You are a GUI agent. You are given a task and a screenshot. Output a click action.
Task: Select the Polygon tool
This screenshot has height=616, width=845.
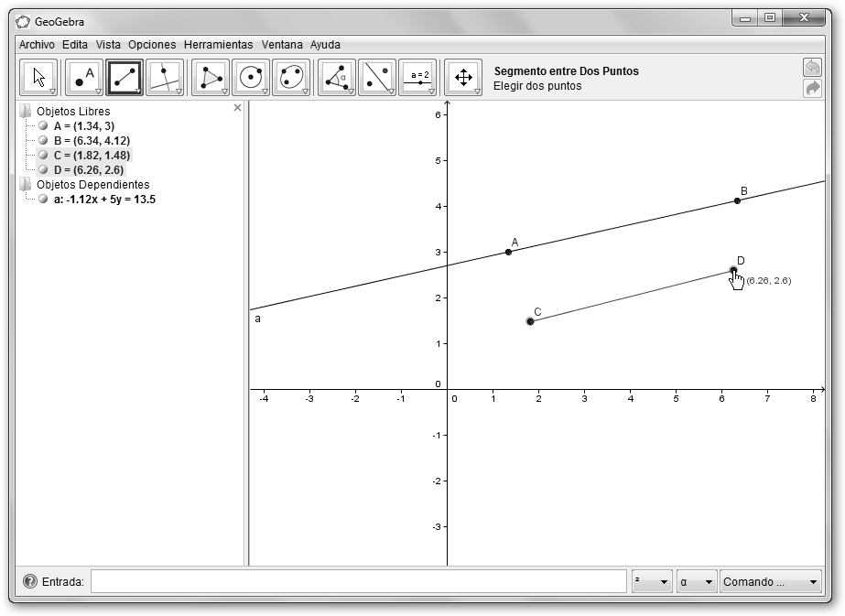click(210, 78)
